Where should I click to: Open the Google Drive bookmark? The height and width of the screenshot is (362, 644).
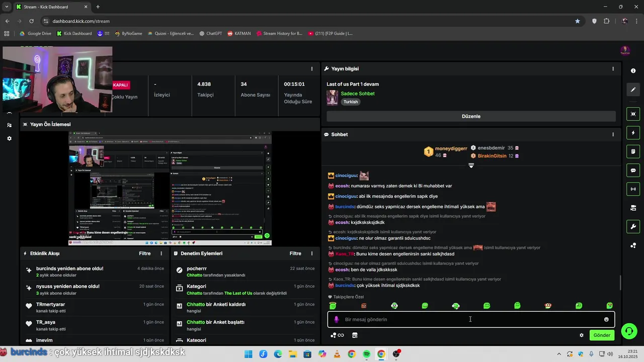35,34
